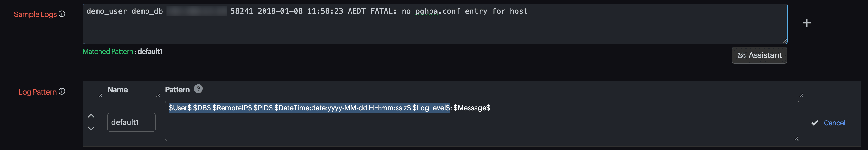Click the Pattern column header
868x150 pixels.
pos(177,90)
